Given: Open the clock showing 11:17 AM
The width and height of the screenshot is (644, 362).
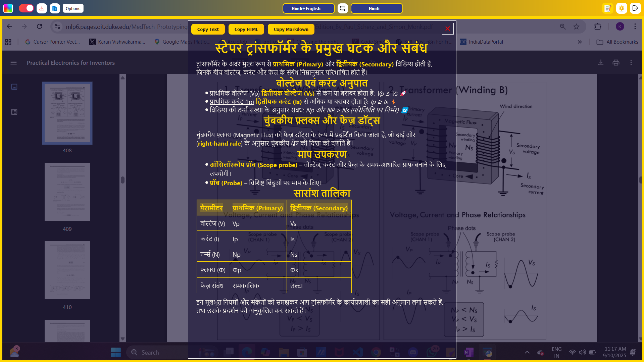Looking at the screenshot, I should (x=614, y=352).
